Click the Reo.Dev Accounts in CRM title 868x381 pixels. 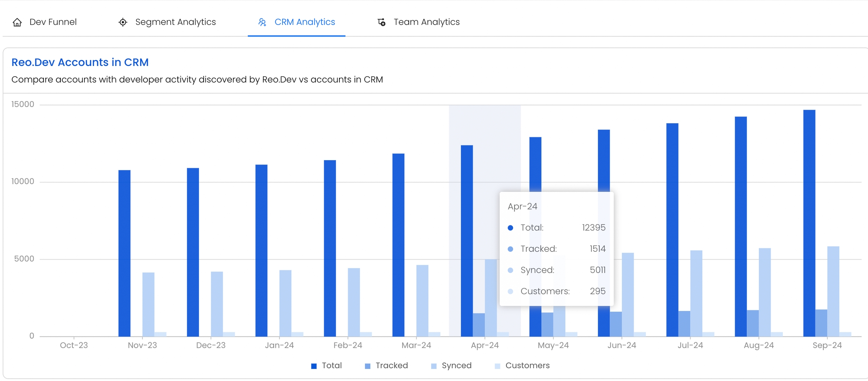click(80, 62)
